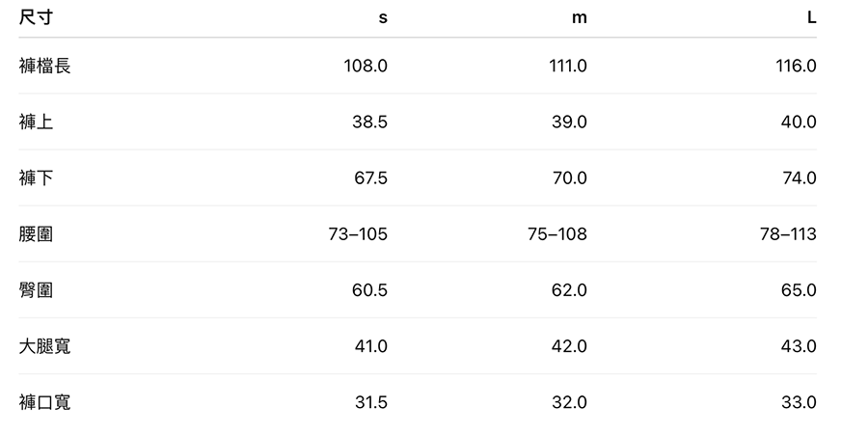Image resolution: width=868 pixels, height=435 pixels.
Task: Click the 腰圍 row label
Action: point(37,233)
